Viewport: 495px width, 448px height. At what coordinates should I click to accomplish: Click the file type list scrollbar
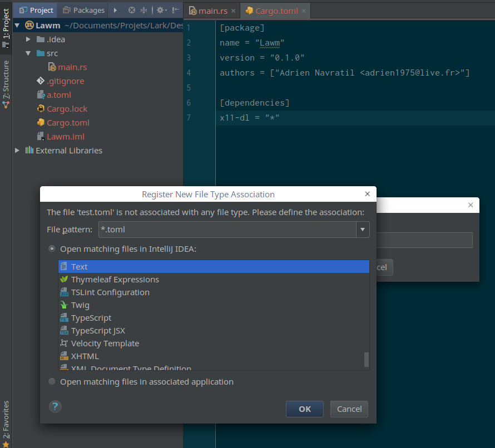click(366, 360)
